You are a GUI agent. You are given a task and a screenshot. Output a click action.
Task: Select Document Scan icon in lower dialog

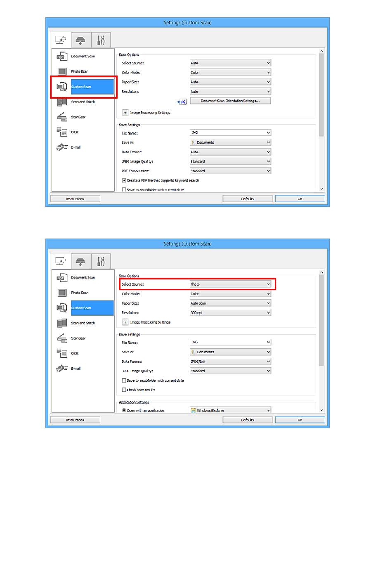(x=62, y=278)
